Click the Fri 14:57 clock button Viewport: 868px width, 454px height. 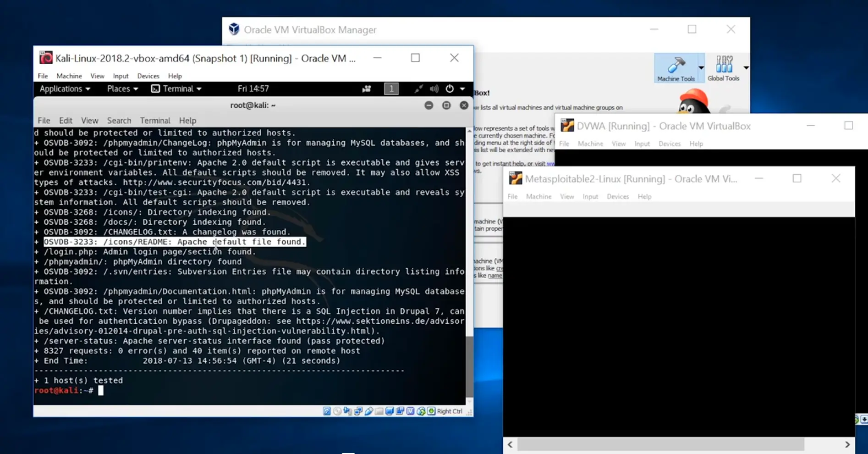click(253, 89)
